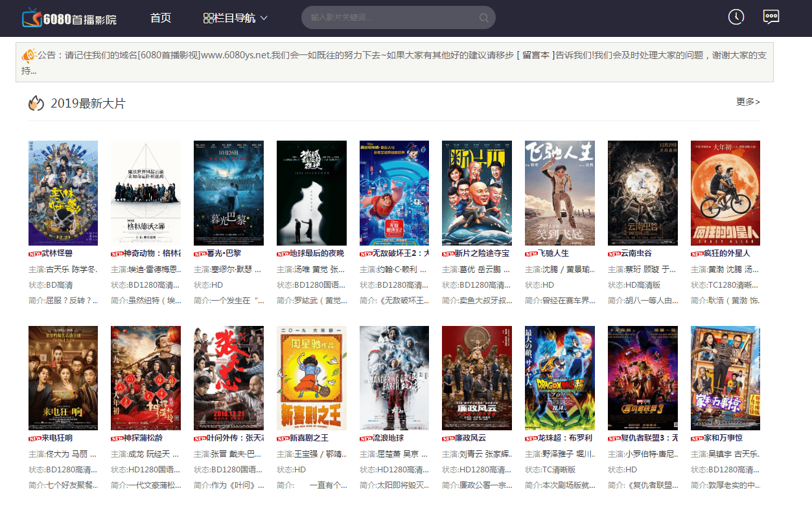Open the 廉政风云 movie poster
The height and width of the screenshot is (521, 812).
click(x=477, y=378)
